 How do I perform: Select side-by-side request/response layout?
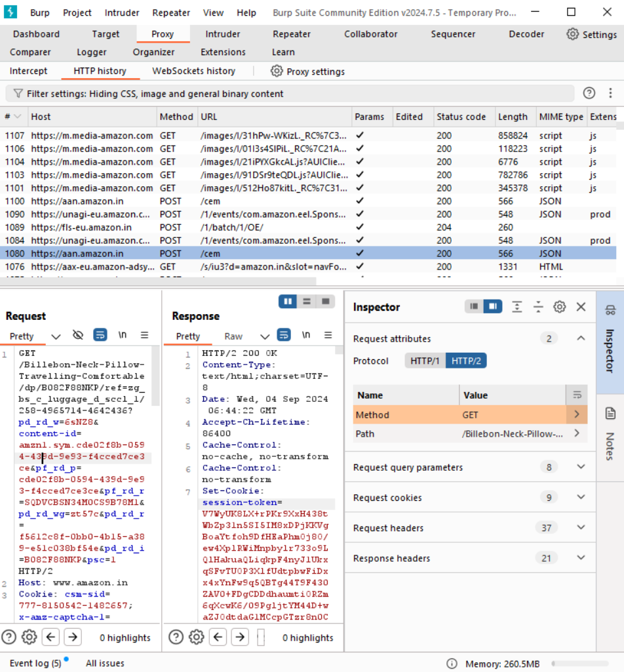288,302
